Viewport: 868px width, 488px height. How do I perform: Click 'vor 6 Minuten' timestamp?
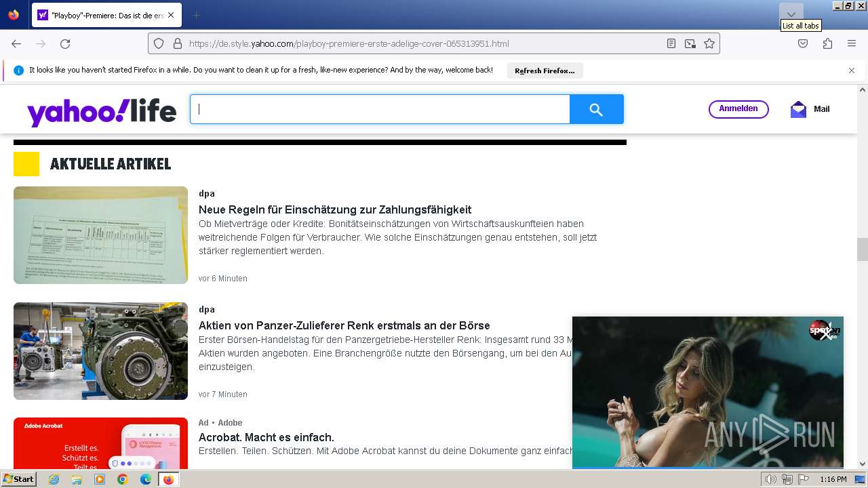point(223,279)
